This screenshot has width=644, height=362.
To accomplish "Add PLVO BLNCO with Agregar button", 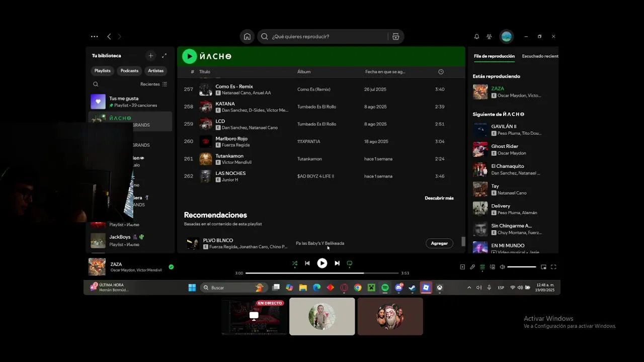I will 439,243.
